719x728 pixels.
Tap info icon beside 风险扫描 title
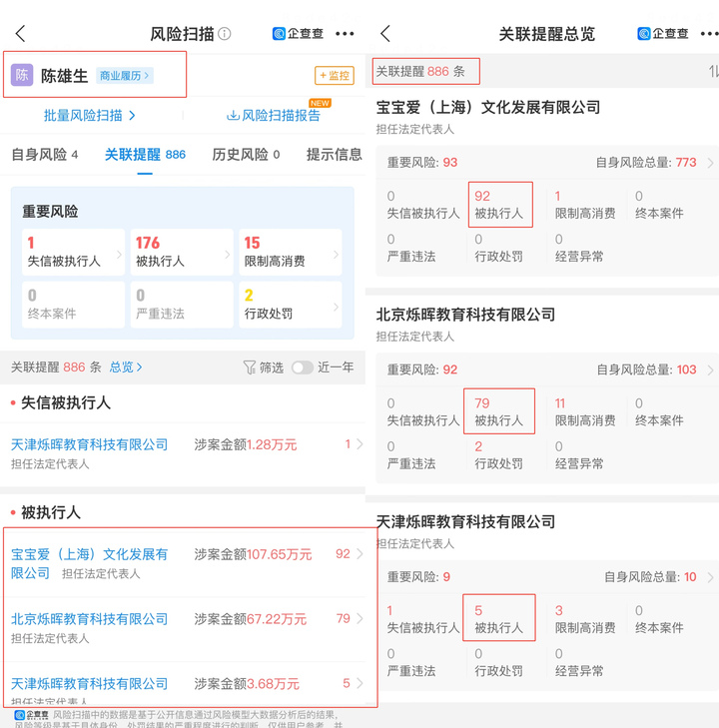225,33
